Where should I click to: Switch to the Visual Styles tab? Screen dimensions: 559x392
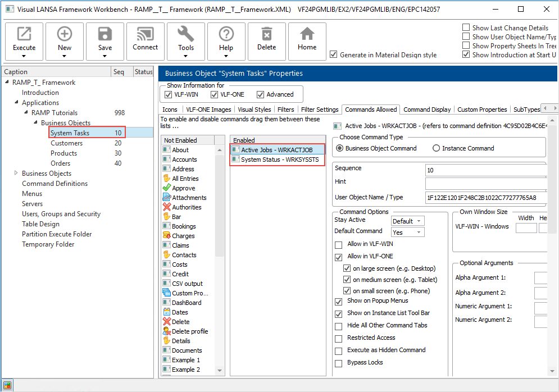pyautogui.click(x=254, y=110)
